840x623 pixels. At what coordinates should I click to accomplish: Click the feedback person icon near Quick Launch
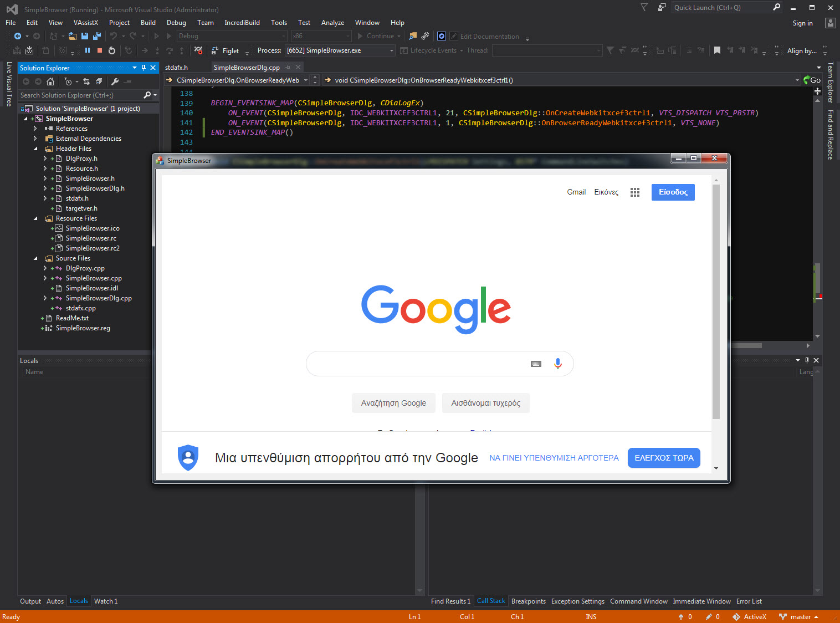[x=662, y=7]
